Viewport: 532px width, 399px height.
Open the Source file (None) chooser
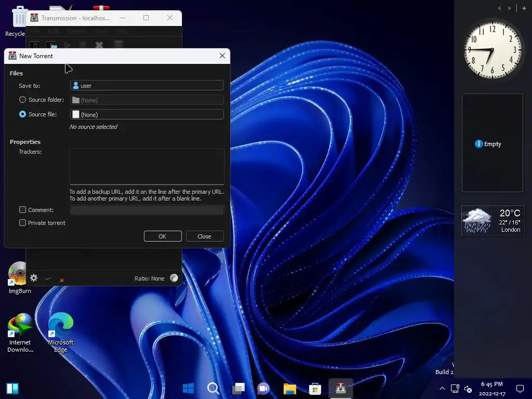coord(147,114)
